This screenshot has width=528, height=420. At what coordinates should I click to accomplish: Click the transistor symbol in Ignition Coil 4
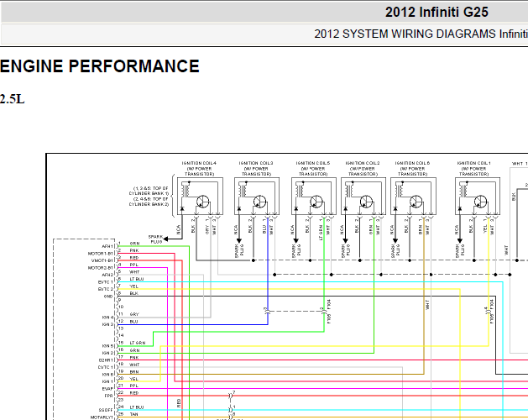click(202, 202)
